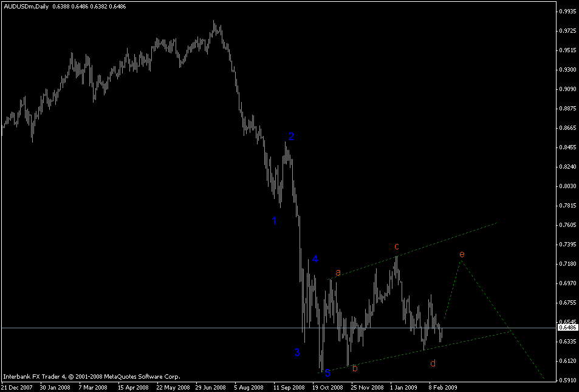The image size is (579, 392).
Task: Select the orange wave label a
Action: [338, 273]
